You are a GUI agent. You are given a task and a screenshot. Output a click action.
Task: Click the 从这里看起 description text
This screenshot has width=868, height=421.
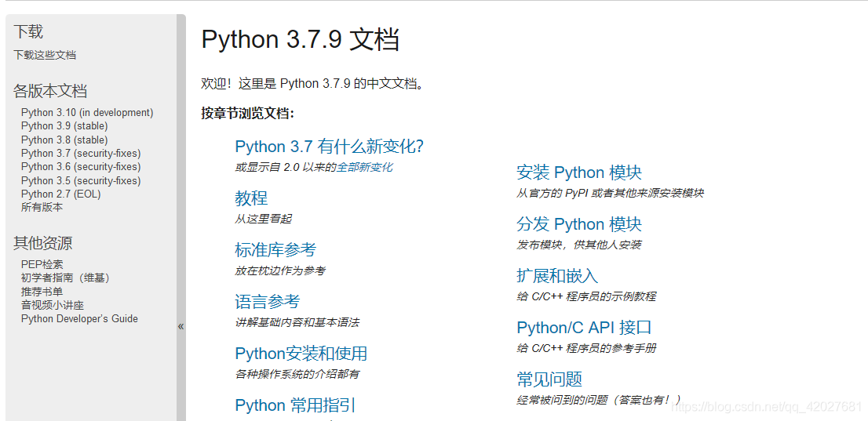[x=263, y=219]
